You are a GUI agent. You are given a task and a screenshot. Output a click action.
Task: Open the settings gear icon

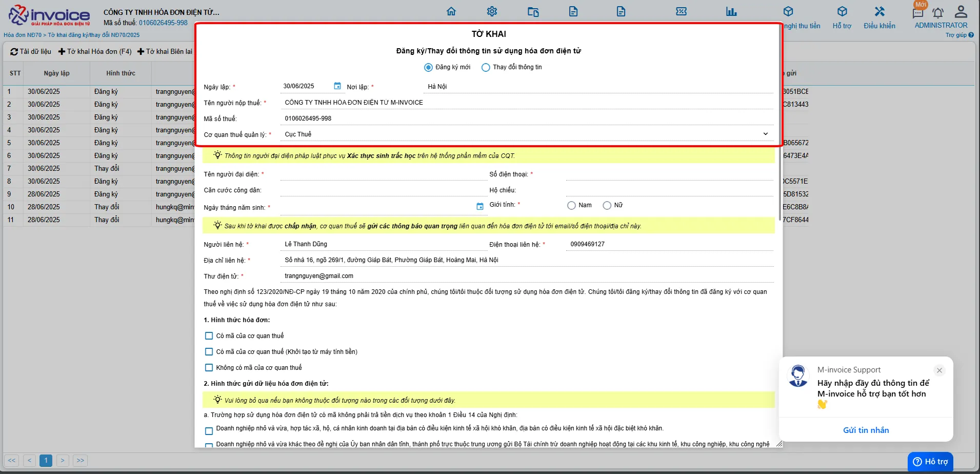pos(492,11)
